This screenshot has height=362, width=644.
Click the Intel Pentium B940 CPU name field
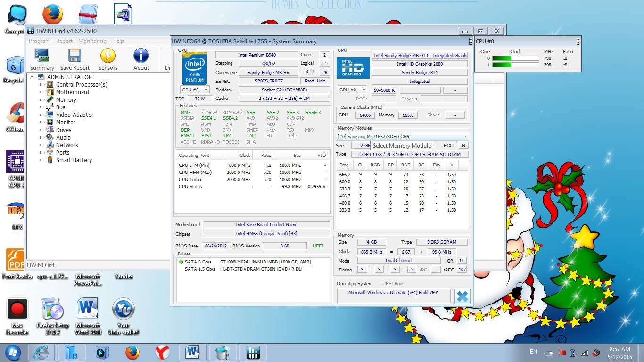(256, 55)
